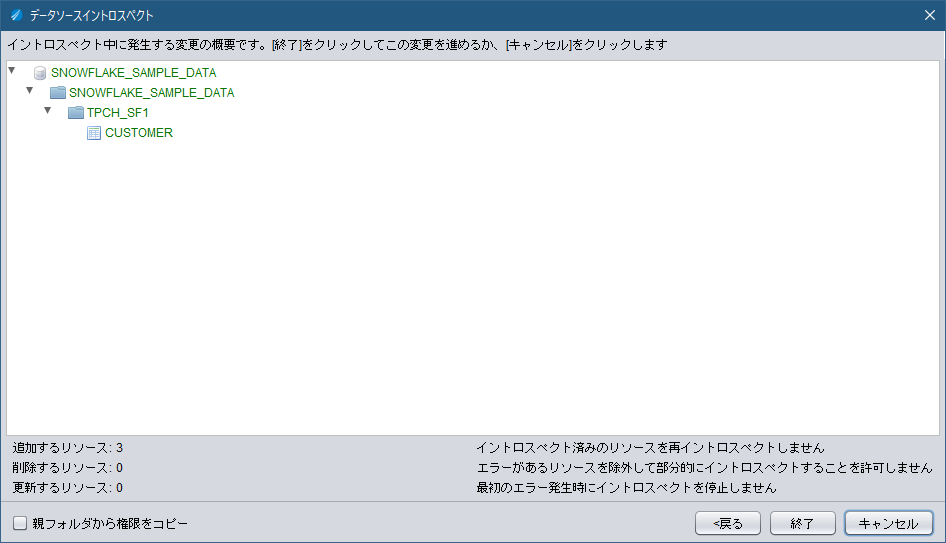Click the キャンセル button

point(889,523)
